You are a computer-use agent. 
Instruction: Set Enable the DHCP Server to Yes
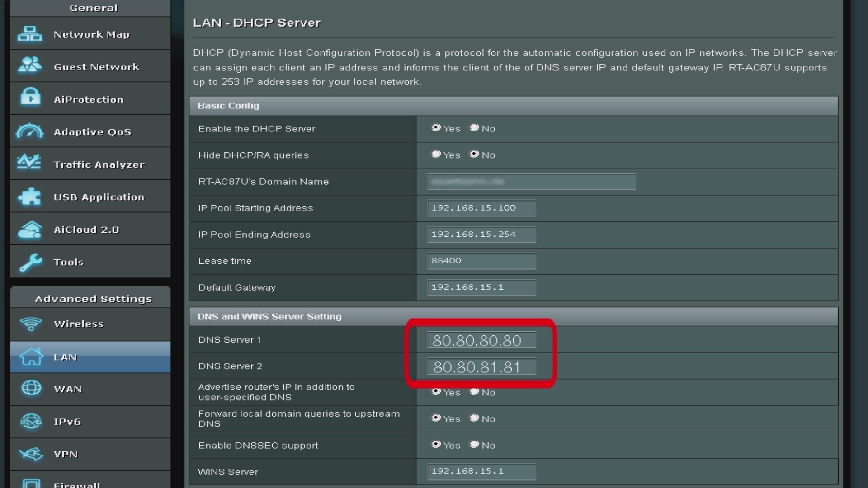click(x=436, y=128)
